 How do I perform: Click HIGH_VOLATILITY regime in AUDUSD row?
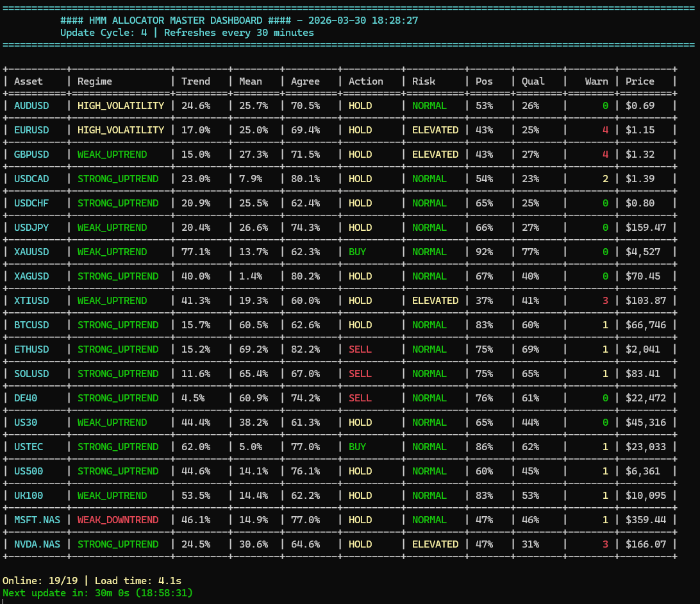[121, 106]
